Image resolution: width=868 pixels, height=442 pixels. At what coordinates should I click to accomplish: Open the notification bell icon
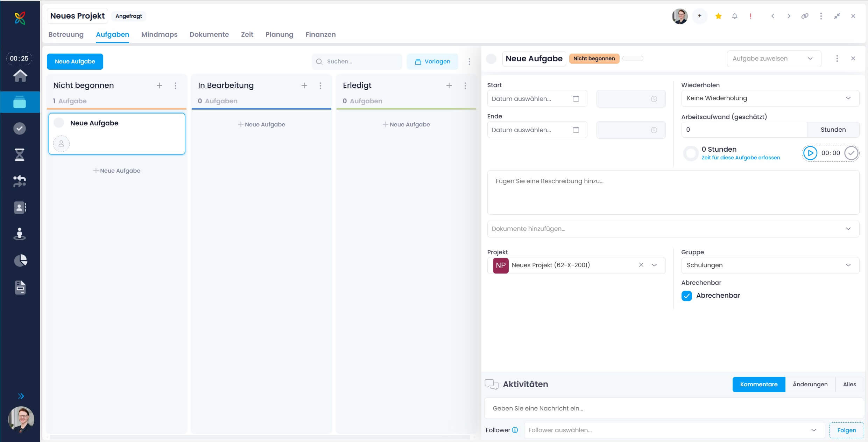(x=735, y=16)
